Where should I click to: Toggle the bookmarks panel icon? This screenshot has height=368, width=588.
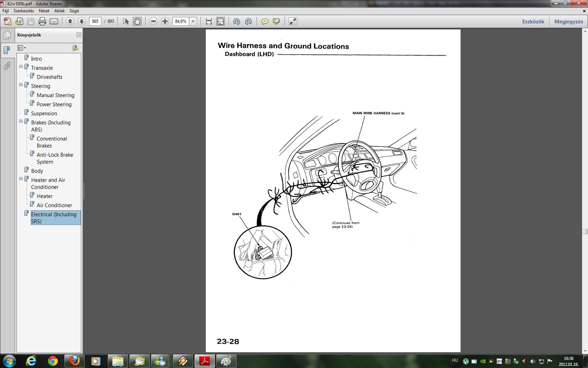pos(7,50)
